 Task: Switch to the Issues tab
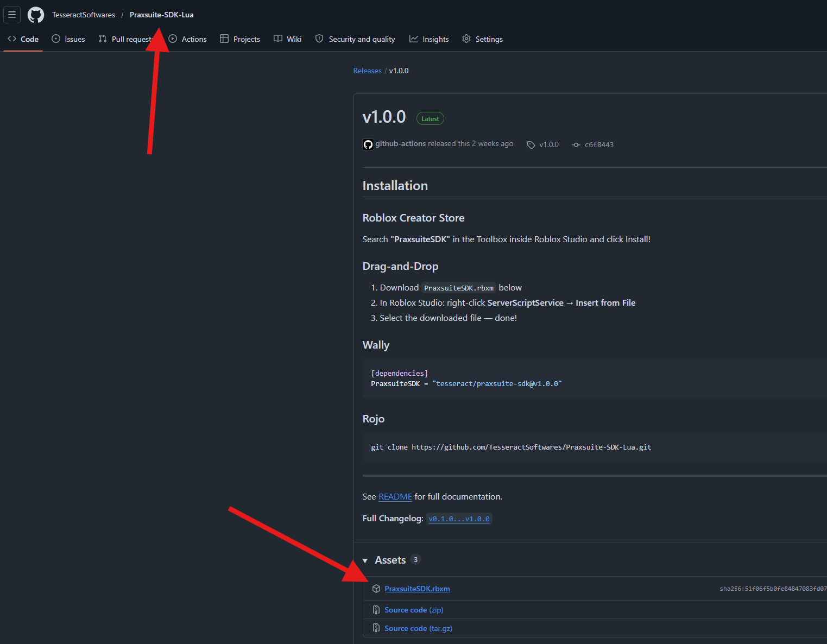[x=68, y=39]
